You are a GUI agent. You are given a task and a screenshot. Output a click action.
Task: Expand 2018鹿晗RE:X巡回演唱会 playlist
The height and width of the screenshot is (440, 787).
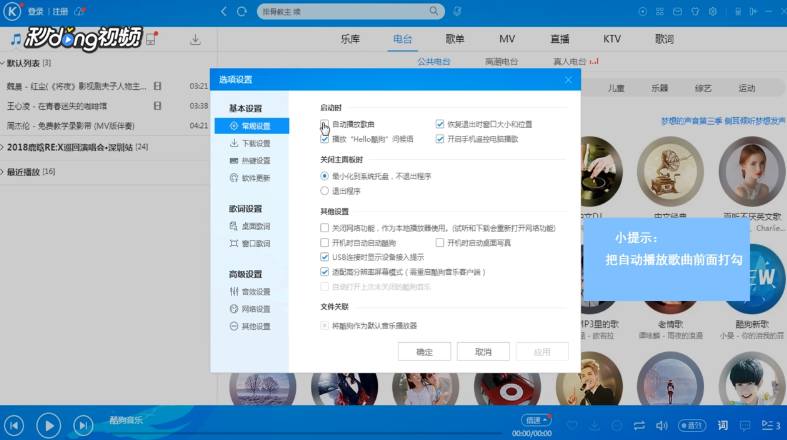pyautogui.click(x=3, y=147)
